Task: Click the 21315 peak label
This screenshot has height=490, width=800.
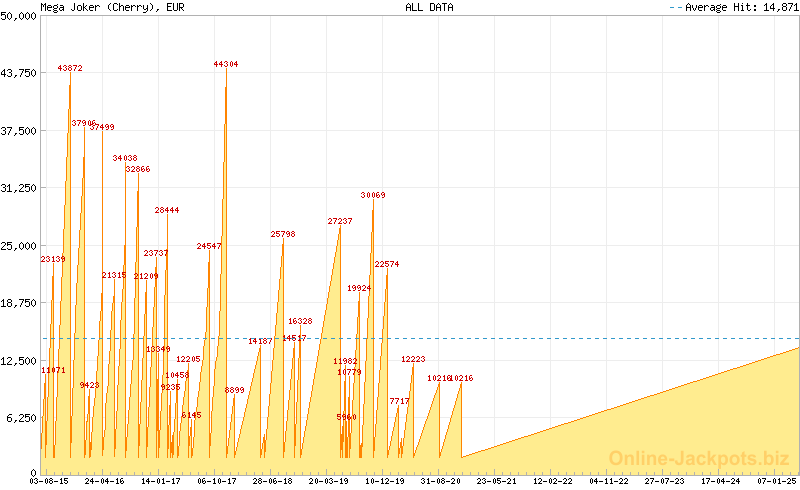Action: coord(114,275)
